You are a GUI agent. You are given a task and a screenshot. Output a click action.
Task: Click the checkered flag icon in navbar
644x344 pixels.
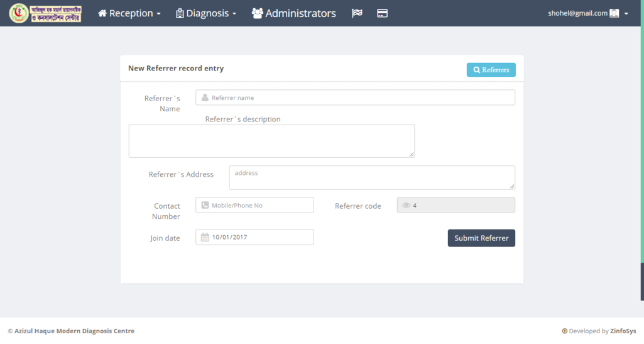click(357, 13)
